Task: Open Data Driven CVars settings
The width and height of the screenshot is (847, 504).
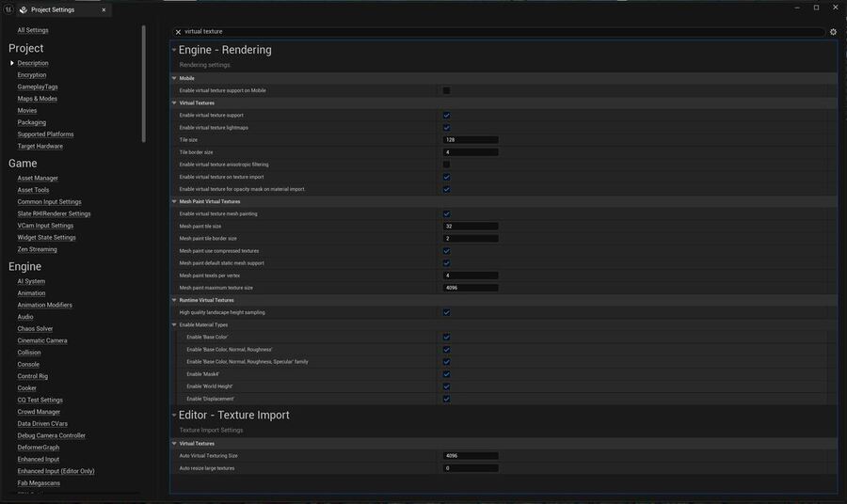Action: 42,423
